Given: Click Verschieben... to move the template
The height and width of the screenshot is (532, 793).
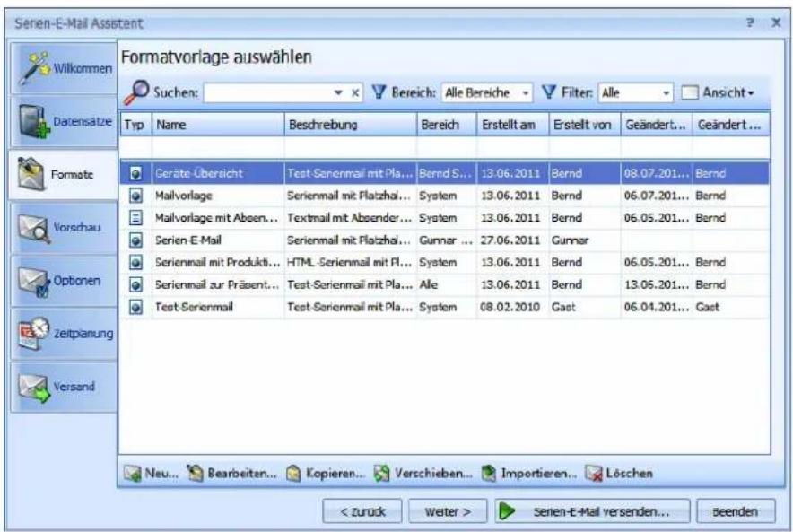Looking at the screenshot, I should 423,474.
